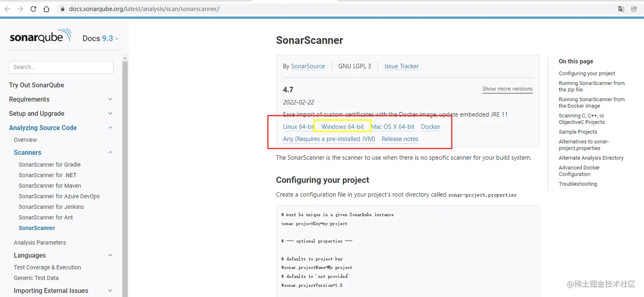Collapse Analyzing Source Code chevron

point(110,128)
